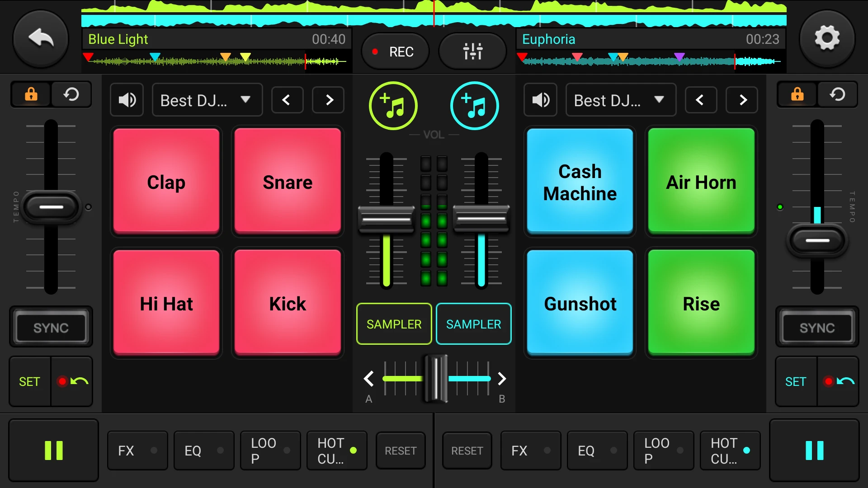This screenshot has width=868, height=488.
Task: Click the right deck tempo lock icon
Action: coord(797,94)
